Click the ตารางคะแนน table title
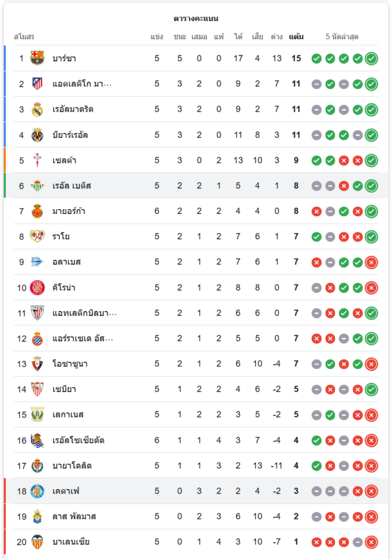This screenshot has height=559, width=392. point(196,18)
